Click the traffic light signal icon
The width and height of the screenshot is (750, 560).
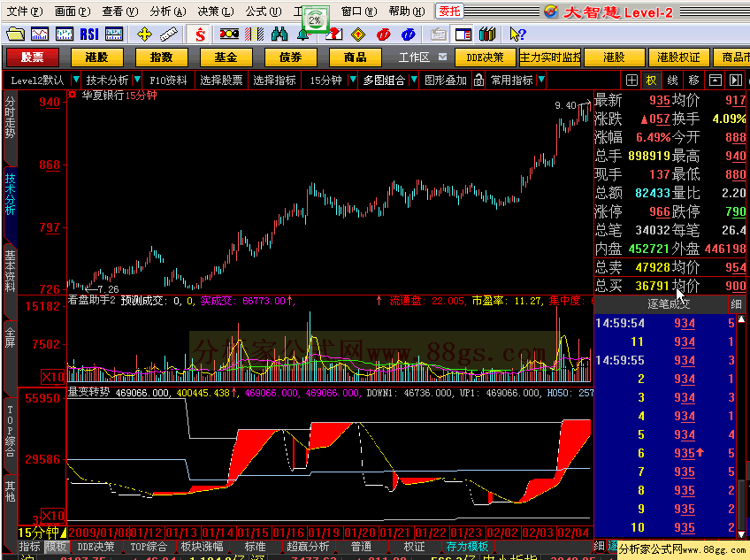(229, 34)
